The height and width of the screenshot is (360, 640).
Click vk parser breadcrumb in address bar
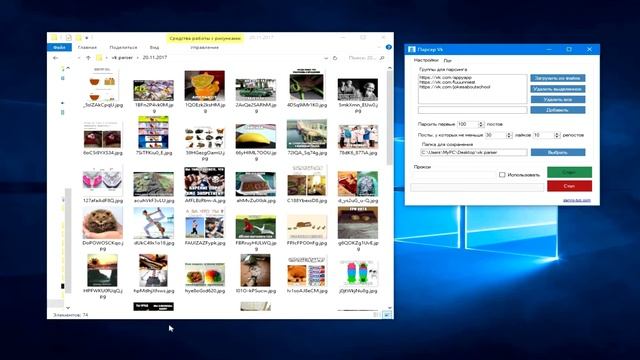[x=122, y=58]
